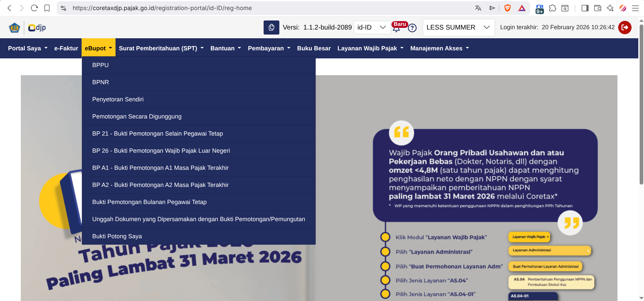Go back with browser back arrow
Screen dimensions: 644x301
(x=9, y=8)
